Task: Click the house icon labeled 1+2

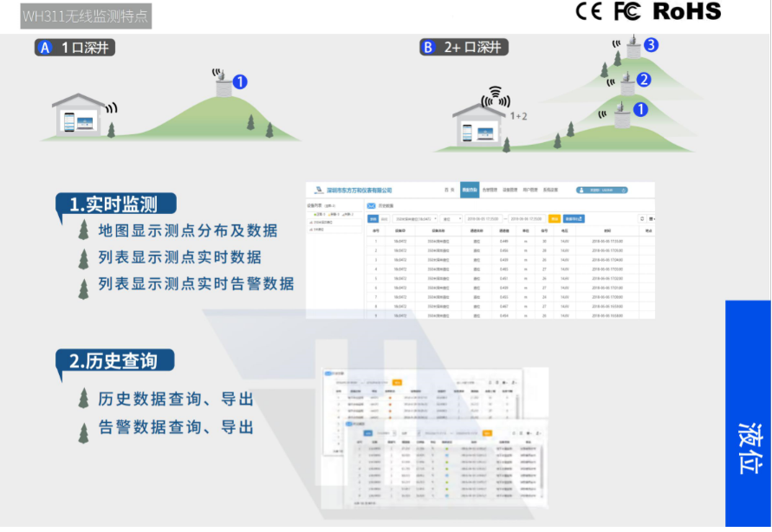Action: 482,126
